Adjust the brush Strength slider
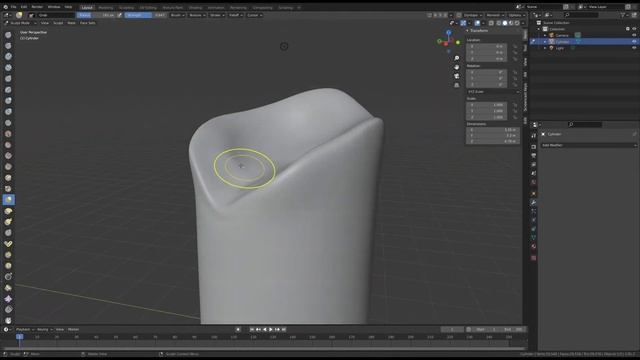This screenshot has width=640, height=360. (x=145, y=15)
